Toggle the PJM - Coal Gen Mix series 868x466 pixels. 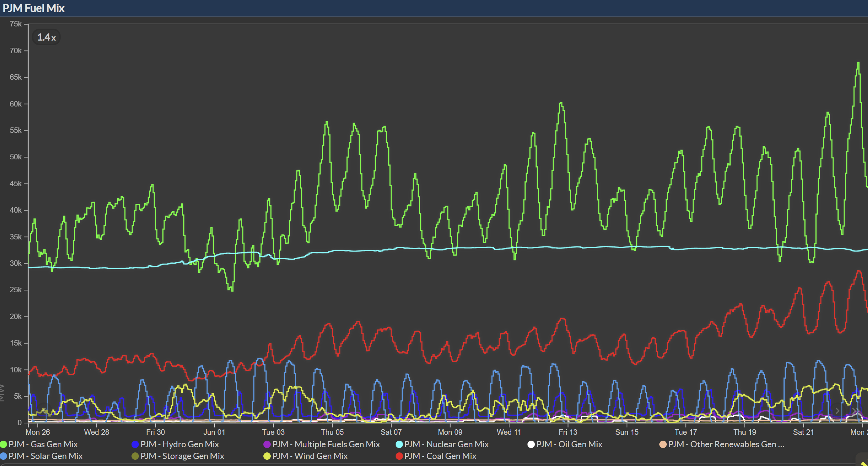click(436, 456)
